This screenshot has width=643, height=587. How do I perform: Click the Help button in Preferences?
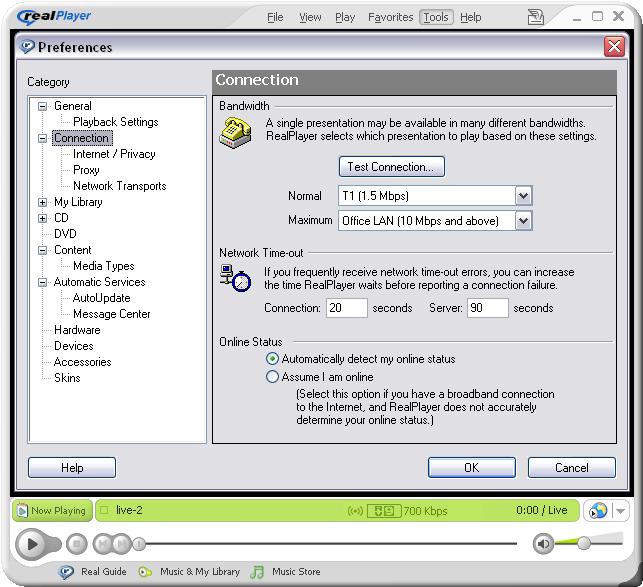click(72, 468)
